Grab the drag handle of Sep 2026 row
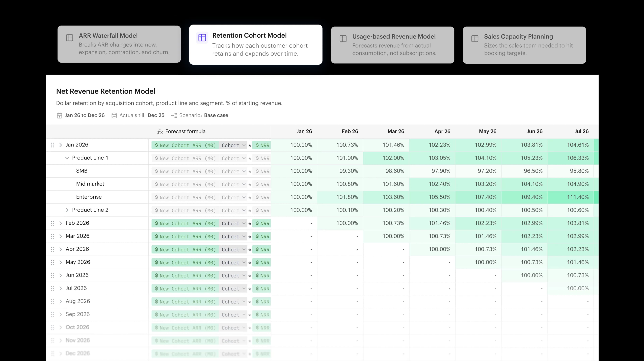Viewport: 644px width, 361px height. (52, 315)
